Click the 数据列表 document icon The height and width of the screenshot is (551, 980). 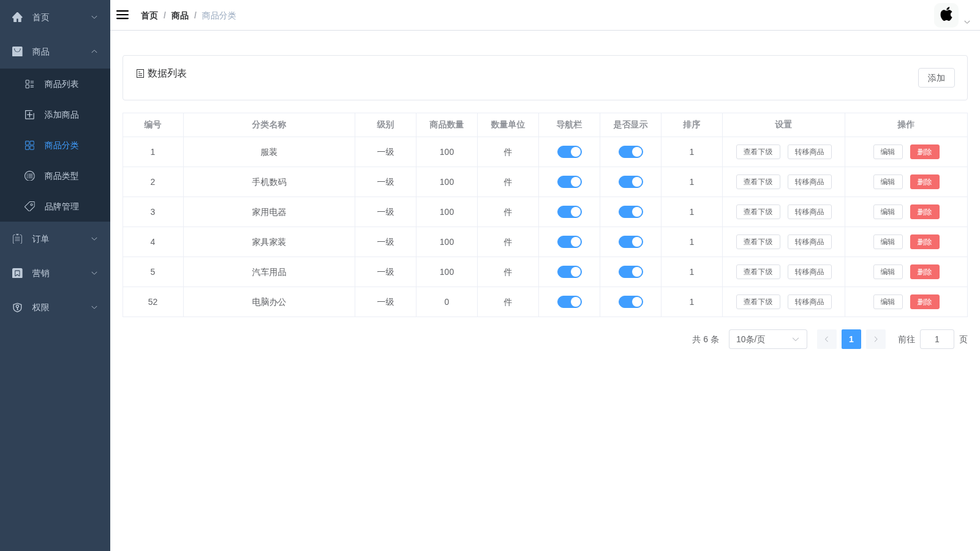pos(140,73)
